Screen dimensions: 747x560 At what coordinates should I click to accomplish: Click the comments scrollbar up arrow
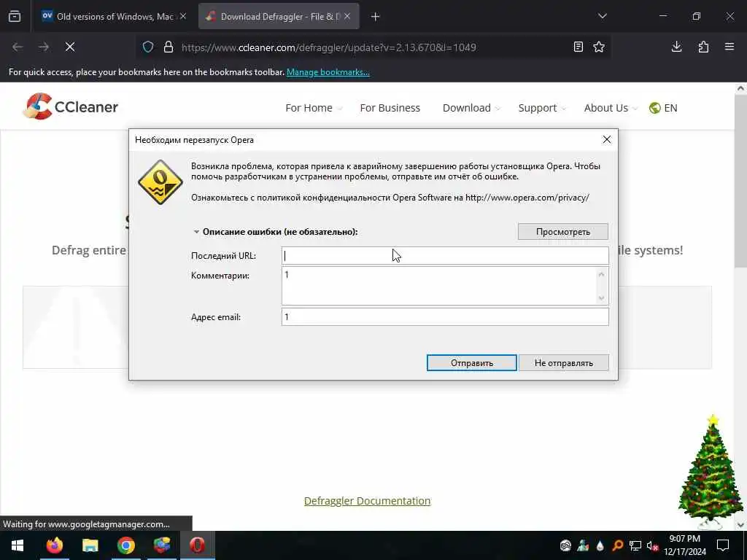pyautogui.click(x=601, y=274)
